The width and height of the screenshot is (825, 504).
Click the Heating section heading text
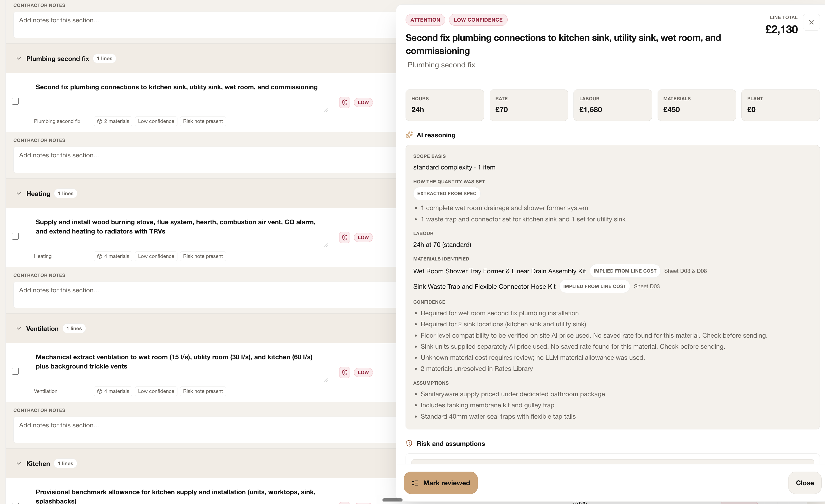click(x=38, y=194)
